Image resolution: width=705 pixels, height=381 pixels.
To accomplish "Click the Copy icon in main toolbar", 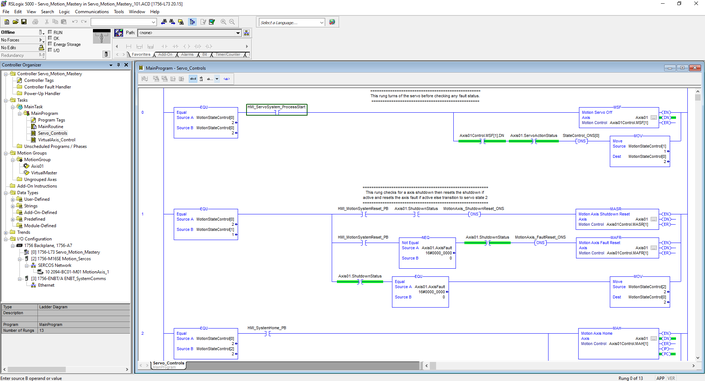I will (x=55, y=22).
